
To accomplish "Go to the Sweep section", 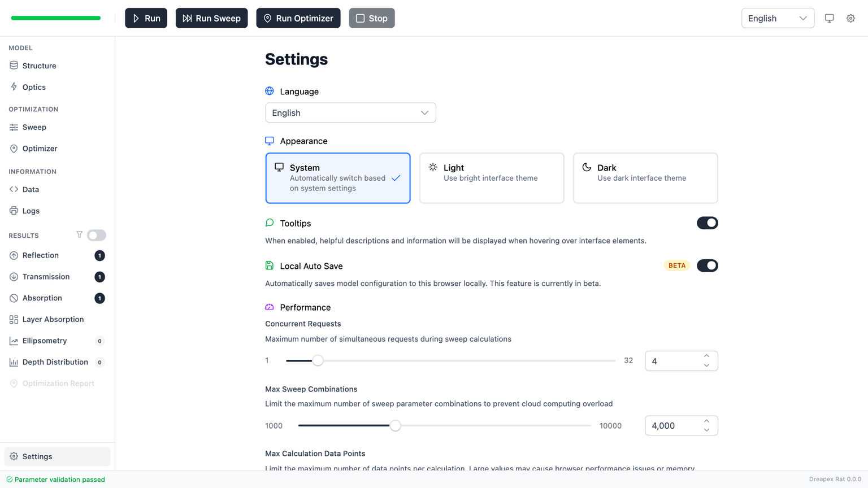I will click(x=34, y=127).
